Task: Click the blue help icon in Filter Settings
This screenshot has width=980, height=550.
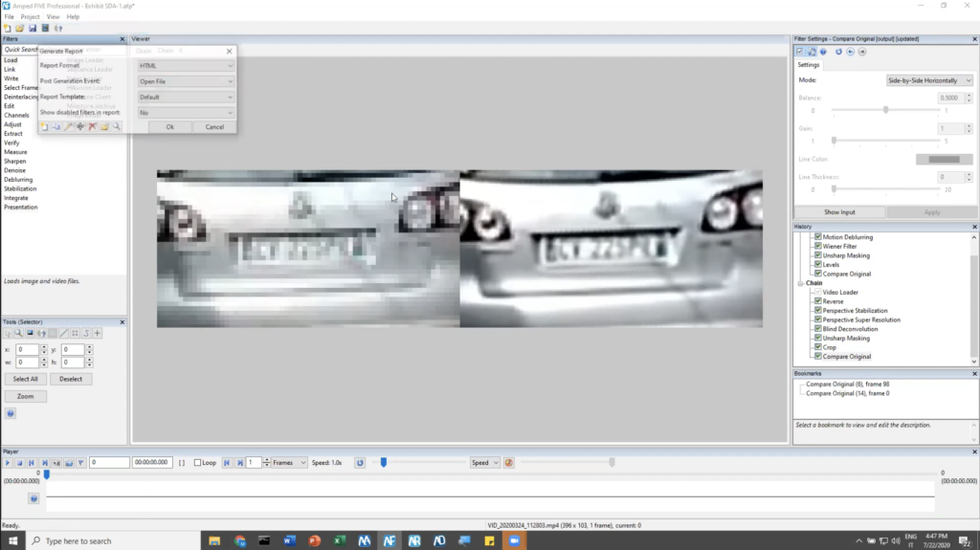Action: pyautogui.click(x=823, y=52)
